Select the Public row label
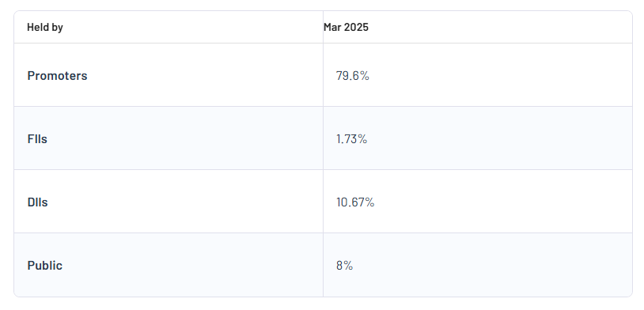The width and height of the screenshot is (644, 310). pyautogui.click(x=45, y=265)
